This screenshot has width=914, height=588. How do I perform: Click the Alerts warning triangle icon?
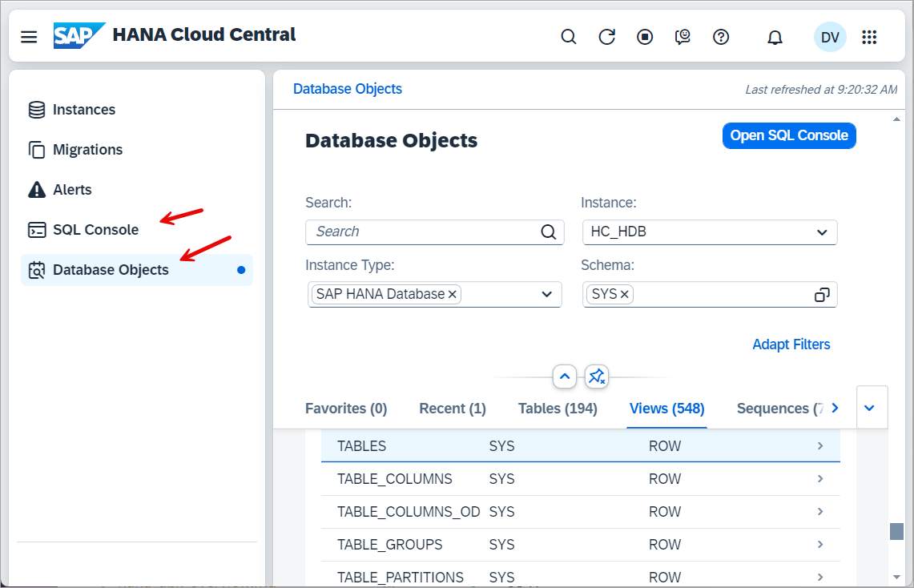coord(37,189)
